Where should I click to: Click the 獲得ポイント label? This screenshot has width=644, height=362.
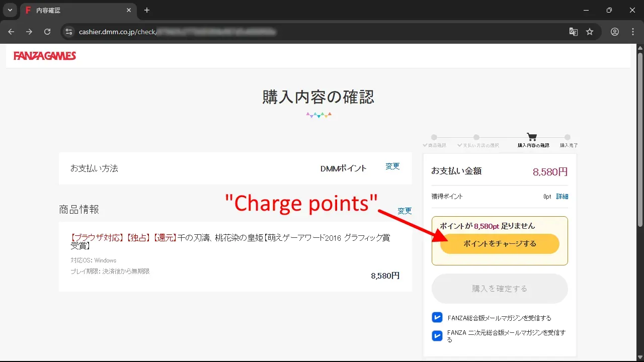coord(447,197)
